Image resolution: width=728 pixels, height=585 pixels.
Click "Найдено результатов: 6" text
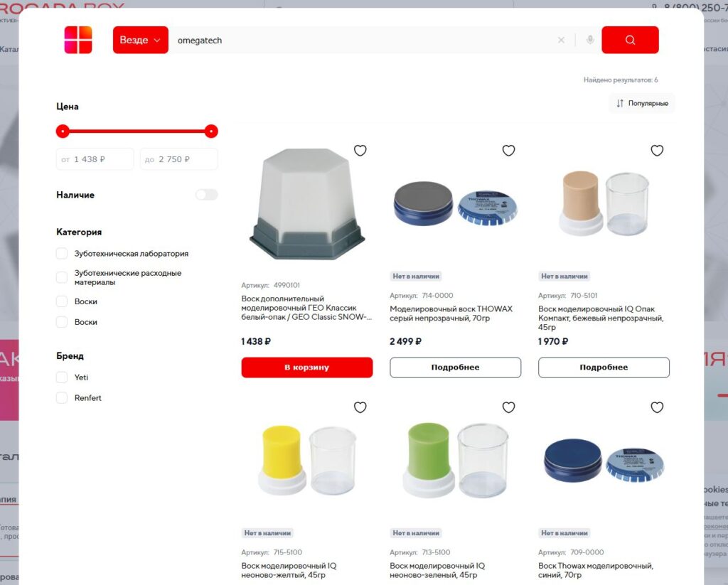[620, 80]
